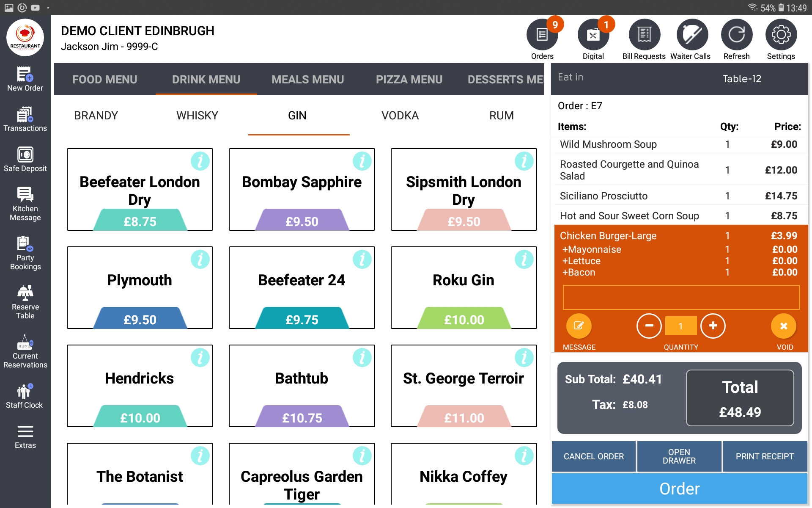Void the Chicken Burger from the order
Image resolution: width=812 pixels, height=508 pixels.
tap(783, 326)
